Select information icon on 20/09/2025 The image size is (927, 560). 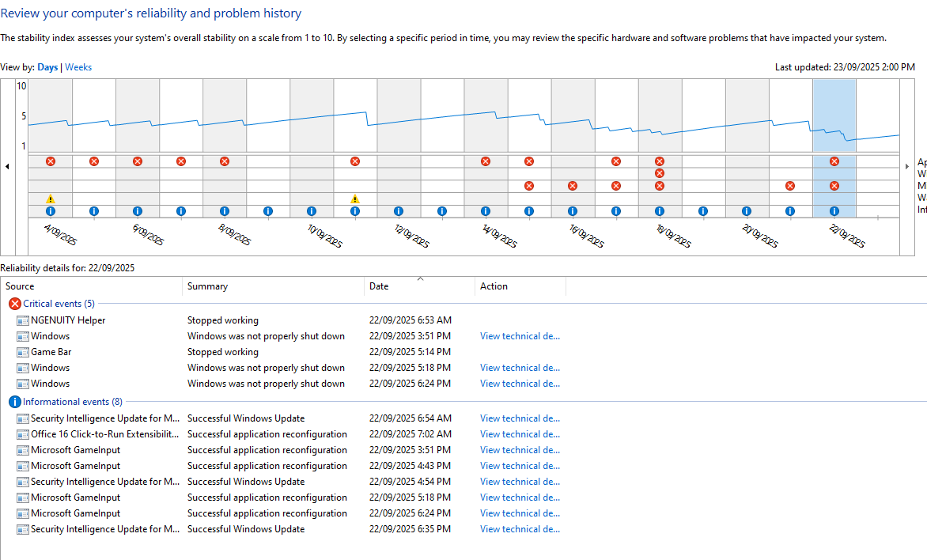[x=747, y=211]
